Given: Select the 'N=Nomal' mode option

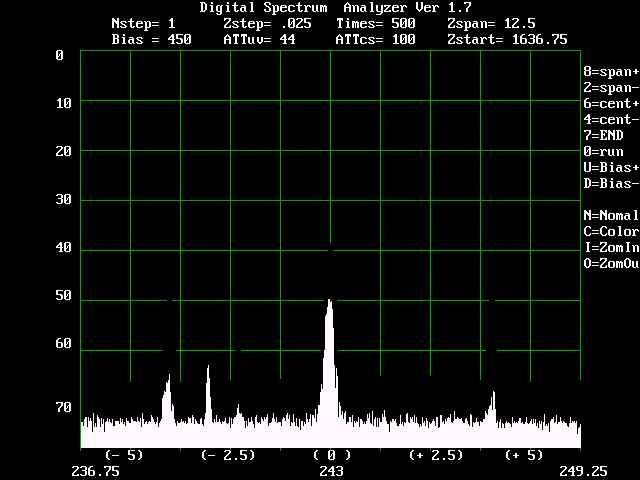Looking at the screenshot, I should (x=611, y=216).
